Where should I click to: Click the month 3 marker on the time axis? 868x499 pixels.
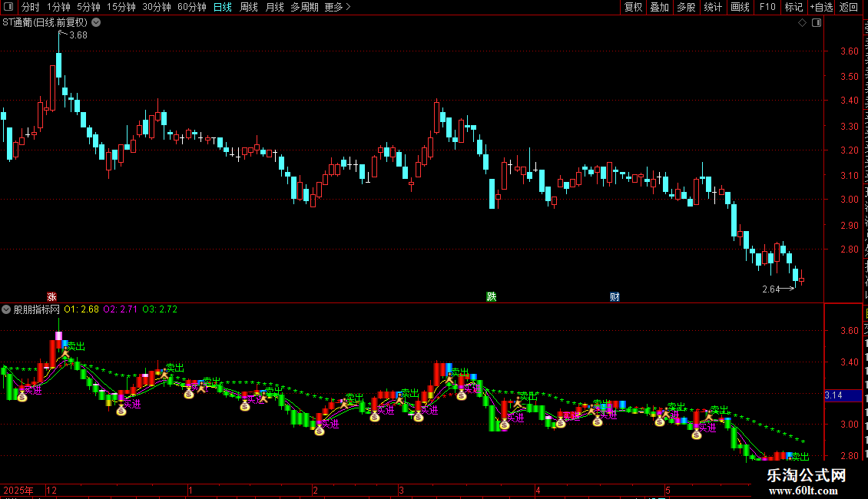[401, 491]
